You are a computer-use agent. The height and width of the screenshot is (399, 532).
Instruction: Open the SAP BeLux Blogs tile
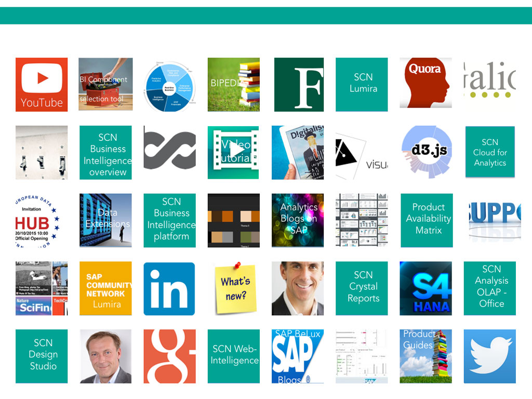(298, 356)
